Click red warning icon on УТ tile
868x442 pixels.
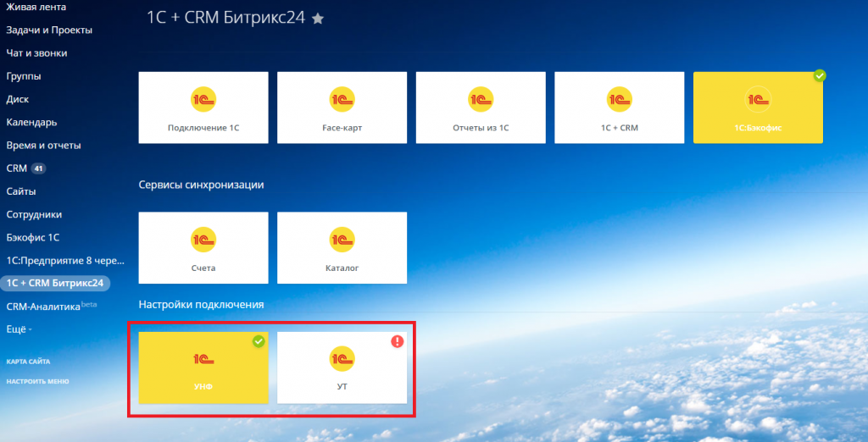[397, 342]
